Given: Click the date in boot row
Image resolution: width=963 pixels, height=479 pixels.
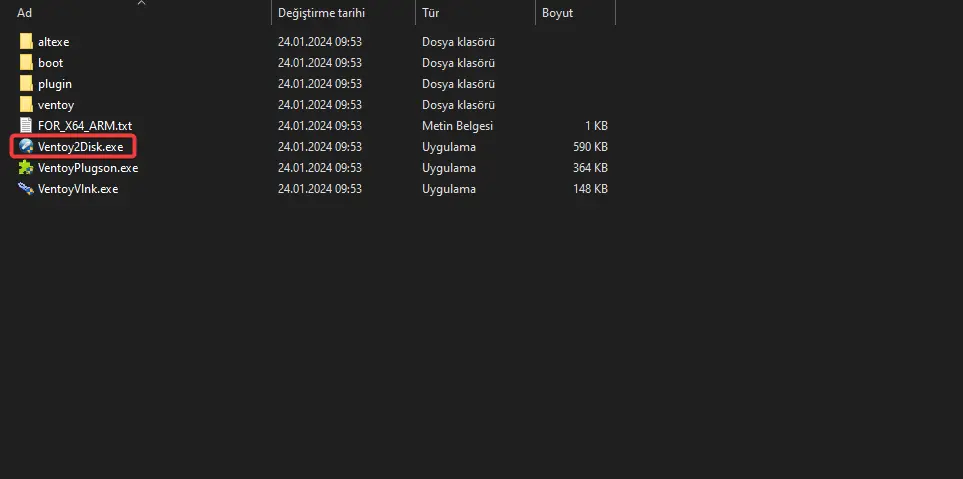Looking at the screenshot, I should point(320,63).
